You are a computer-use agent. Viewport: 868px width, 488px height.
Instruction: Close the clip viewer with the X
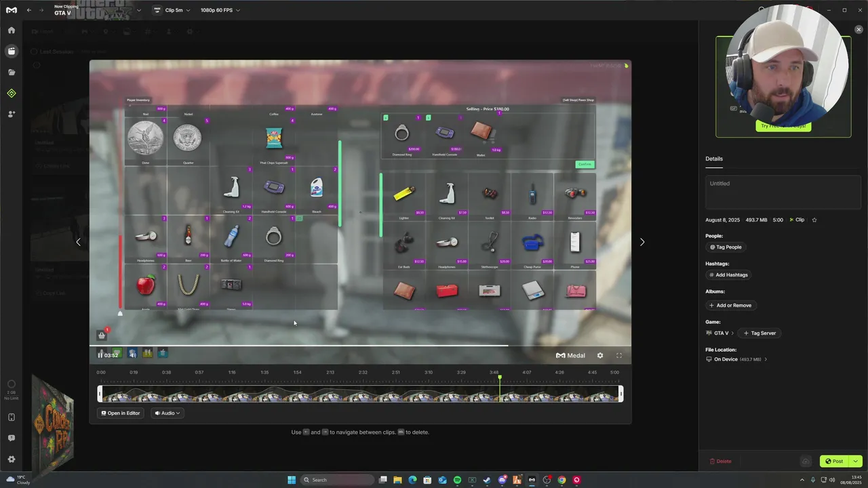click(859, 30)
